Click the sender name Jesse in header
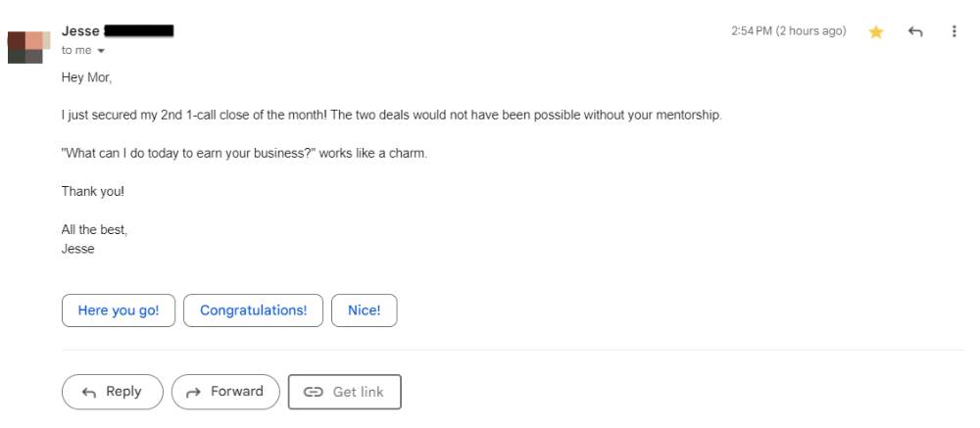980x428 pixels. pyautogui.click(x=80, y=31)
